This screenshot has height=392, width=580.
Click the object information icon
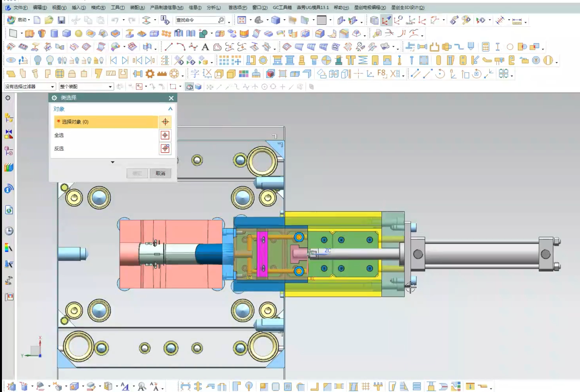pos(165,20)
